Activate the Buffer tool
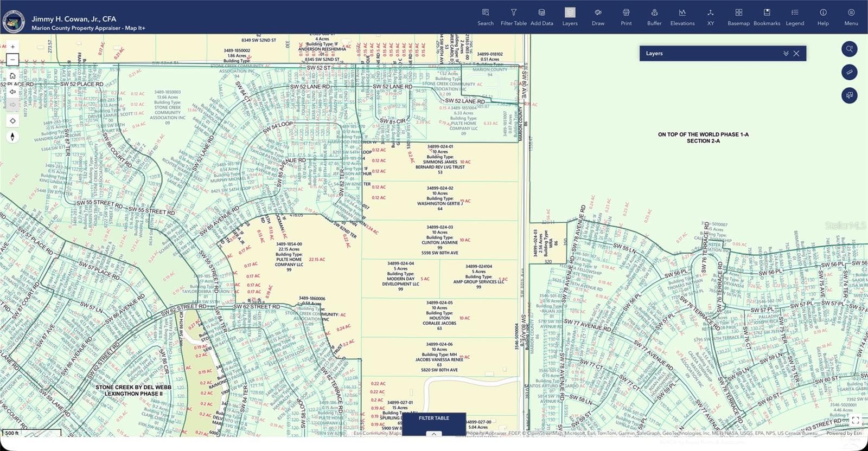Screen dimensions: 868x451 [x=654, y=17]
